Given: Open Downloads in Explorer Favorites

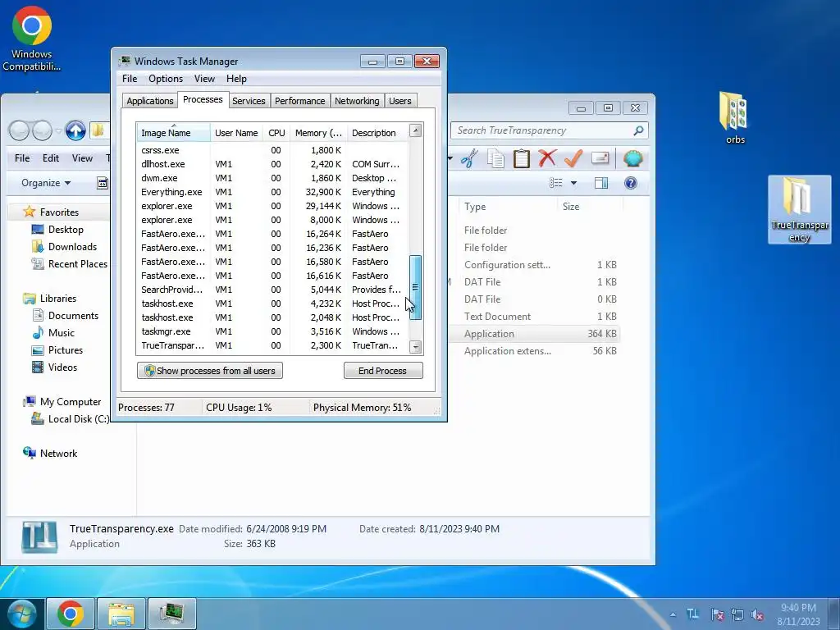Looking at the screenshot, I should (x=65, y=246).
